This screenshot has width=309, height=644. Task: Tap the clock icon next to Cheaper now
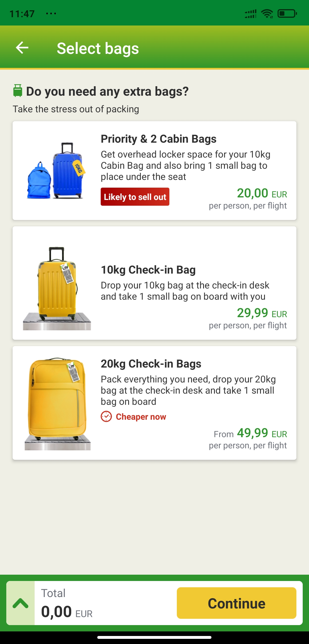click(106, 417)
